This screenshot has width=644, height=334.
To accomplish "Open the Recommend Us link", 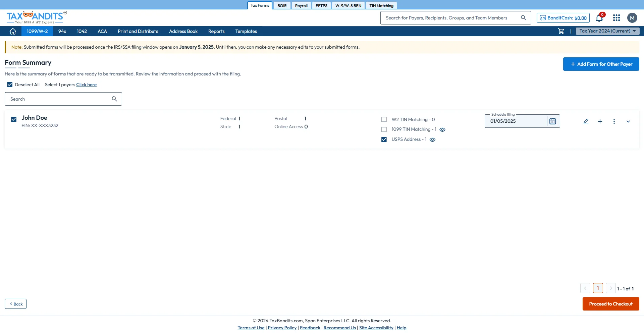I will [340, 328].
